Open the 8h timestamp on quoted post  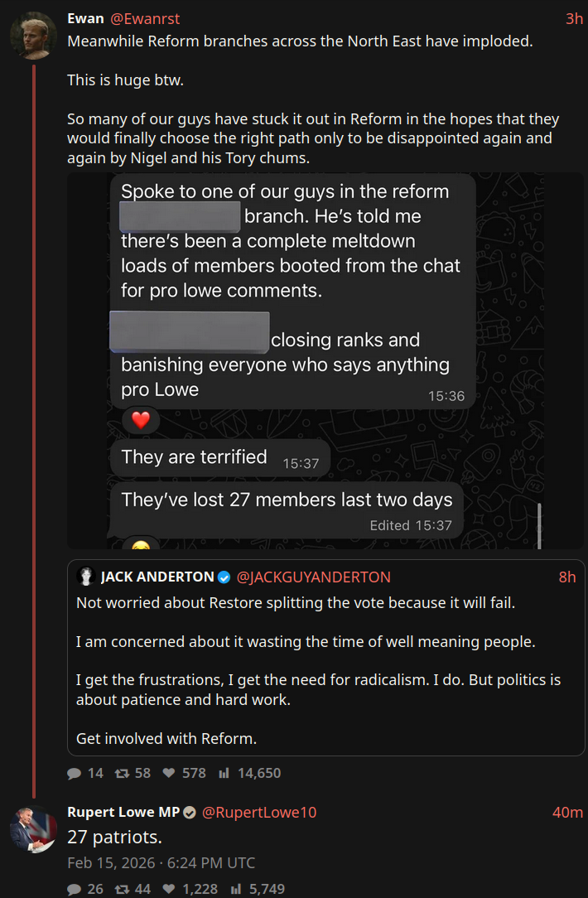(566, 577)
